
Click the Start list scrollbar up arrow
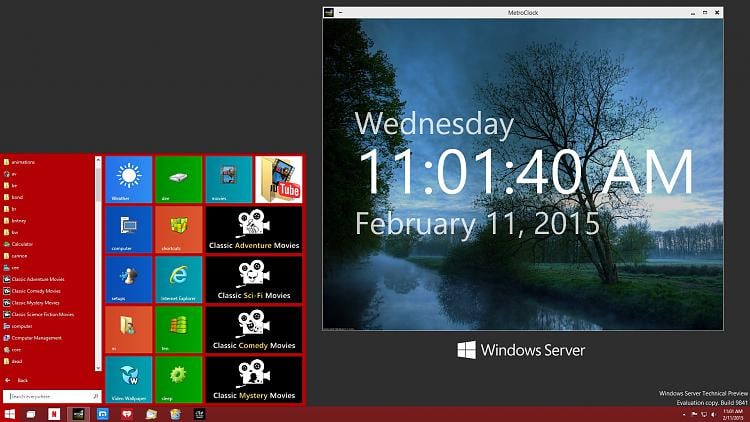(x=98, y=159)
